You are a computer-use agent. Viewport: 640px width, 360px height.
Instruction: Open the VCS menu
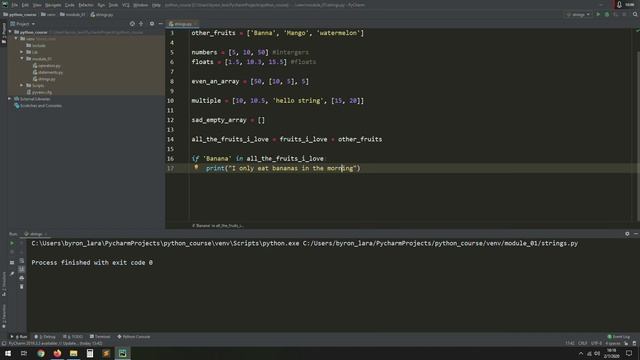pyautogui.click(x=126, y=5)
